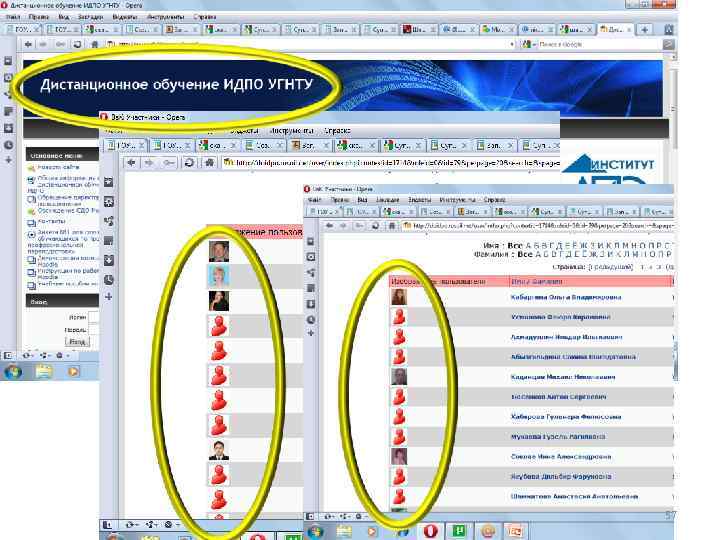This screenshot has height=540, width=720.
Task: Click back arrow in middle Opera window
Action: (131, 163)
